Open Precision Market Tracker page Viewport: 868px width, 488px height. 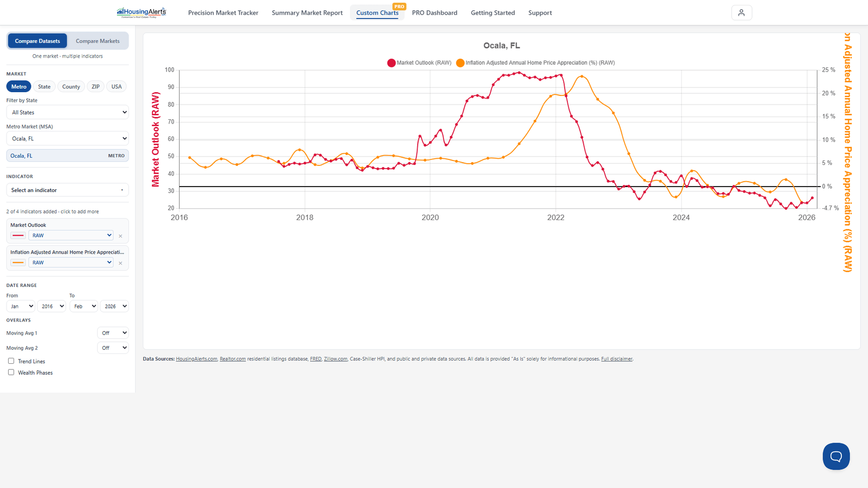[x=223, y=12]
